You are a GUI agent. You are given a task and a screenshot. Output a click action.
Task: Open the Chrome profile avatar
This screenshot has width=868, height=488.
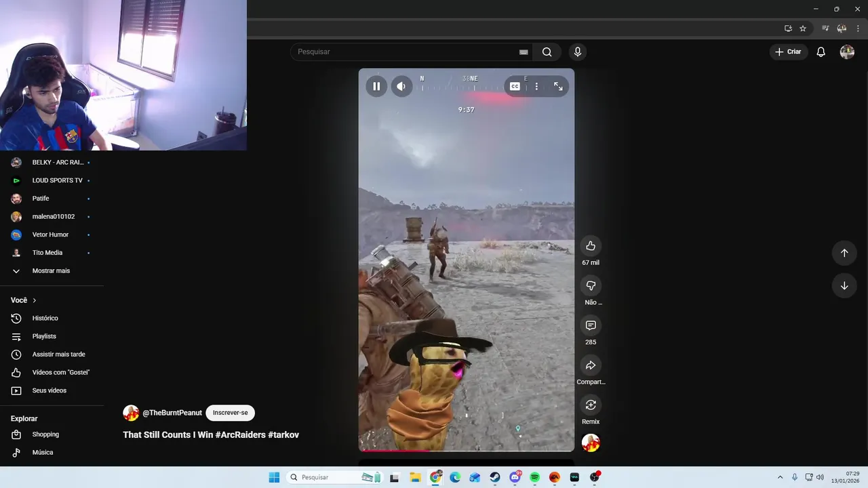click(x=842, y=28)
